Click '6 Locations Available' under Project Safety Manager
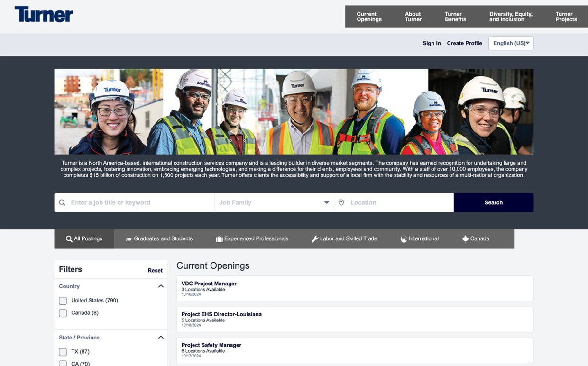This screenshot has width=588, height=366. [x=203, y=351]
